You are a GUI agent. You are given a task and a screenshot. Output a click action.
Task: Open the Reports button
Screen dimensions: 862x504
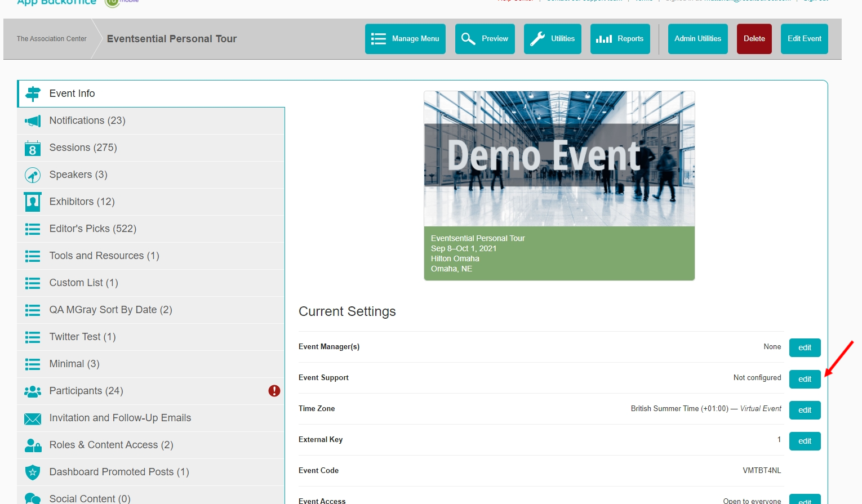tap(620, 39)
